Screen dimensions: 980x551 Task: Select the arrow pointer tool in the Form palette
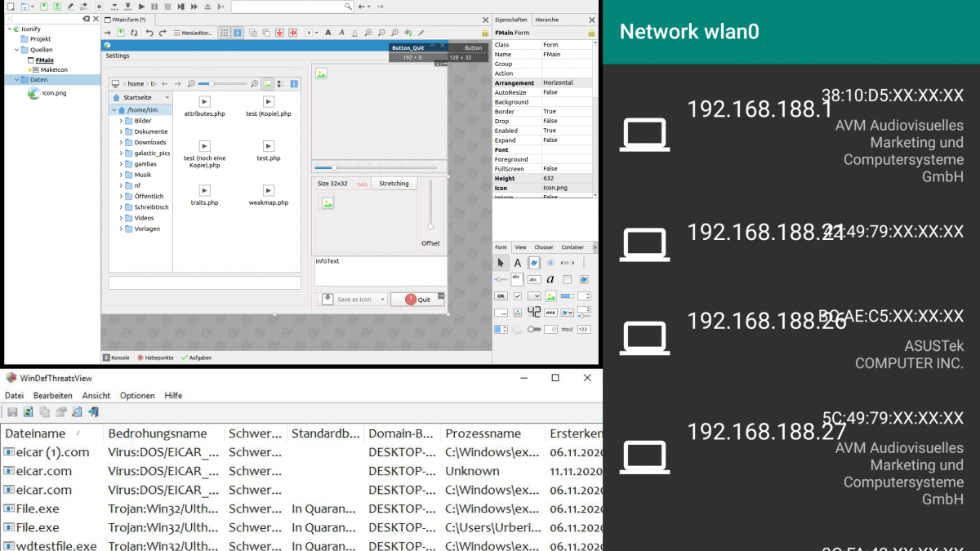(x=500, y=262)
